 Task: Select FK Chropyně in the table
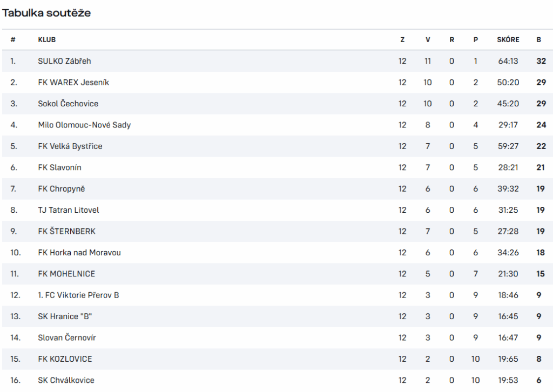click(x=62, y=188)
